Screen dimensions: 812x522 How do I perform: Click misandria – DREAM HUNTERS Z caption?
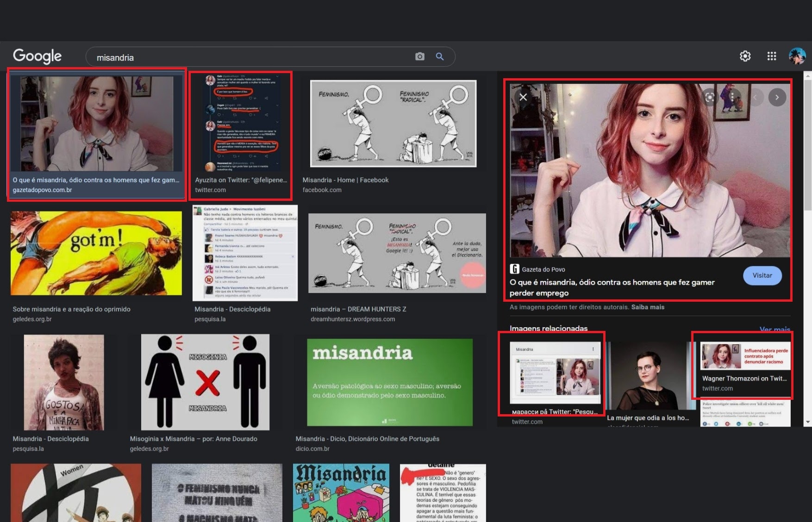(358, 309)
